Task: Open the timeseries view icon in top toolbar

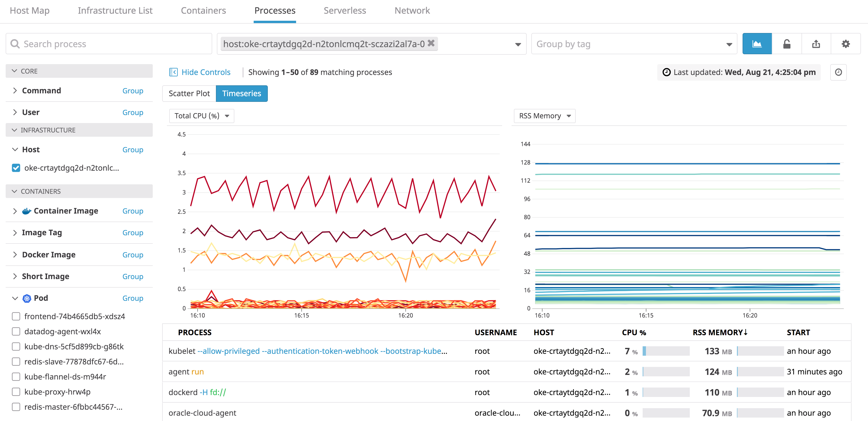Action: (757, 43)
